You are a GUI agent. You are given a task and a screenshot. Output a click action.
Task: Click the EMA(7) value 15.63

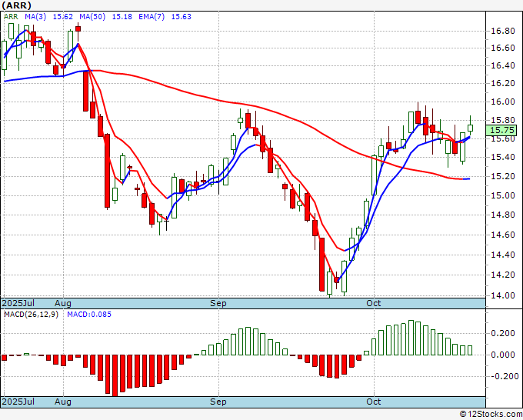181,17
